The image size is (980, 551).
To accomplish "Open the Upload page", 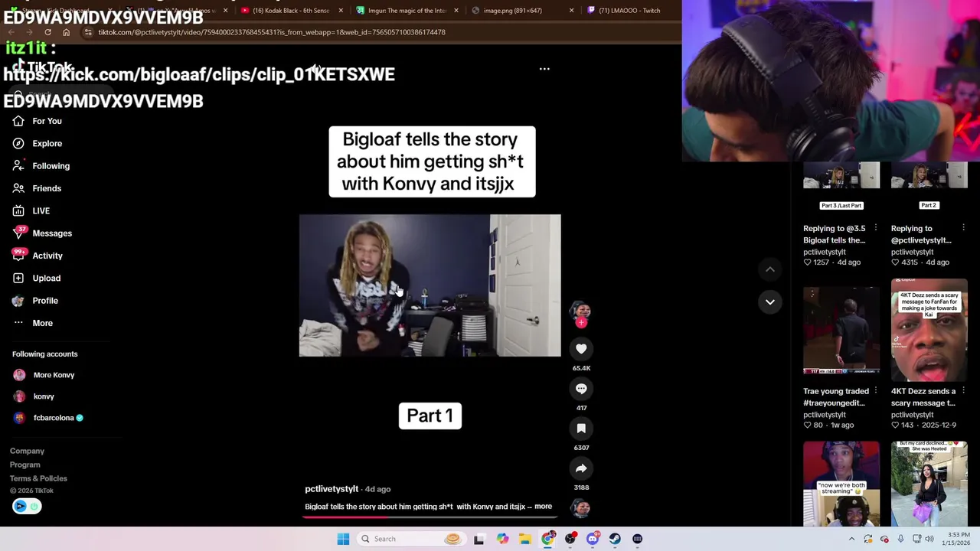I will point(36,278).
